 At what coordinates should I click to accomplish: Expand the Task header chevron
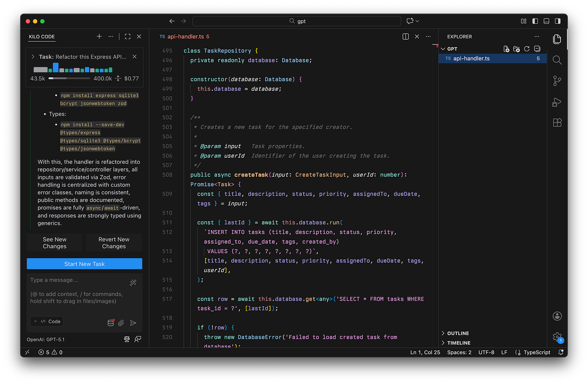(x=33, y=57)
